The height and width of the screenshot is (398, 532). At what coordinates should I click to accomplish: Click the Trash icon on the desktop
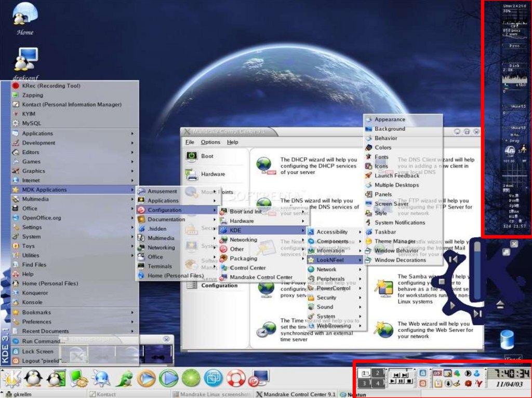(507, 340)
